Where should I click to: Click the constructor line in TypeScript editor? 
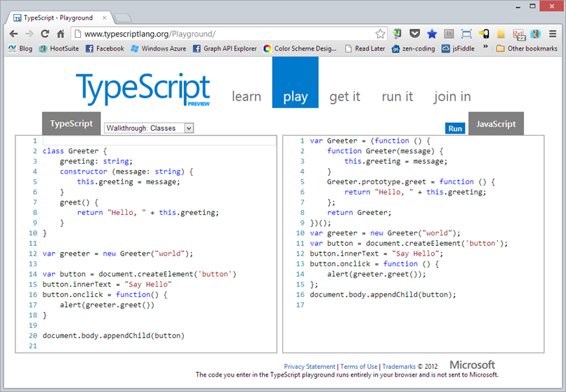click(126, 171)
